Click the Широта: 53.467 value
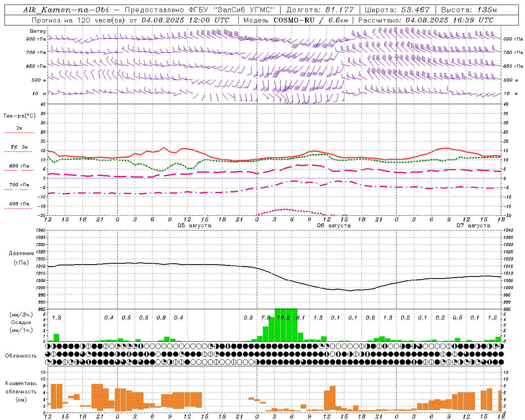The height and width of the screenshot is (420, 525). [397, 10]
